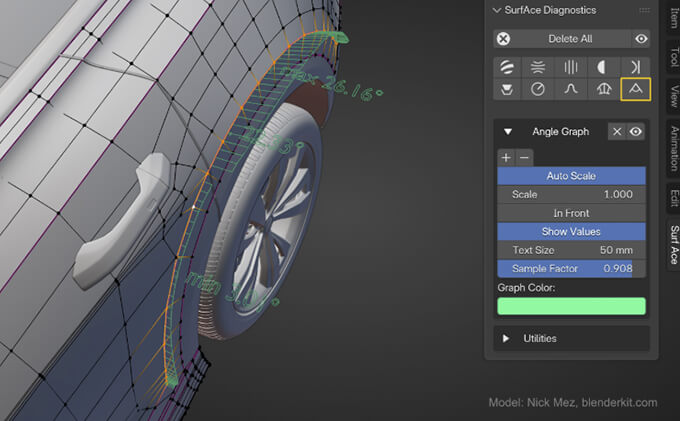
Task: Open the green Graph Color swatch
Action: pos(571,306)
